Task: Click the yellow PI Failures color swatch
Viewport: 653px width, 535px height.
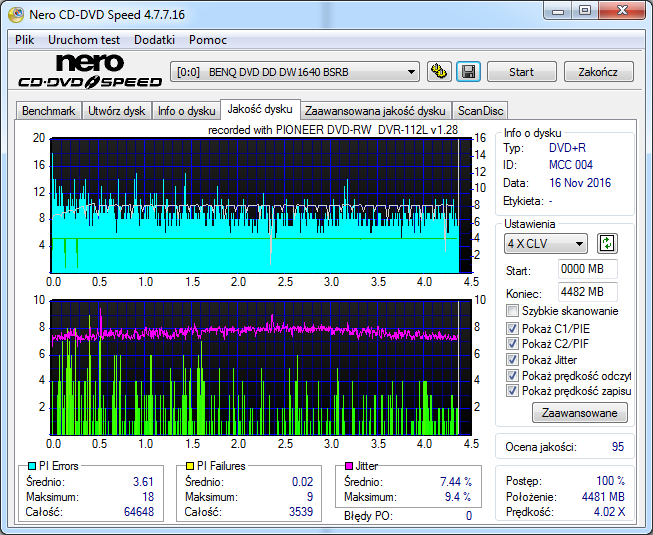Action: tap(190, 466)
